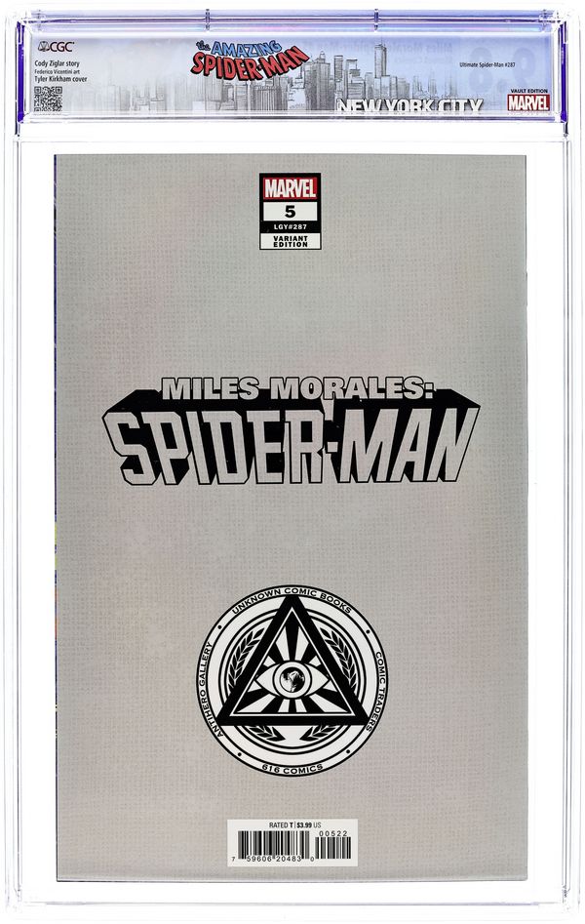Click the Variant Edition label
This screenshot has height=924, width=585.
pyautogui.click(x=291, y=241)
